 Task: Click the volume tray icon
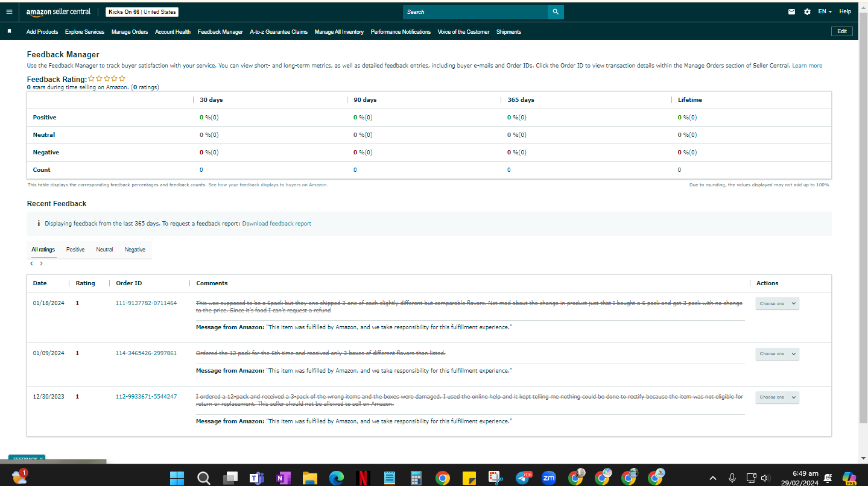click(765, 478)
